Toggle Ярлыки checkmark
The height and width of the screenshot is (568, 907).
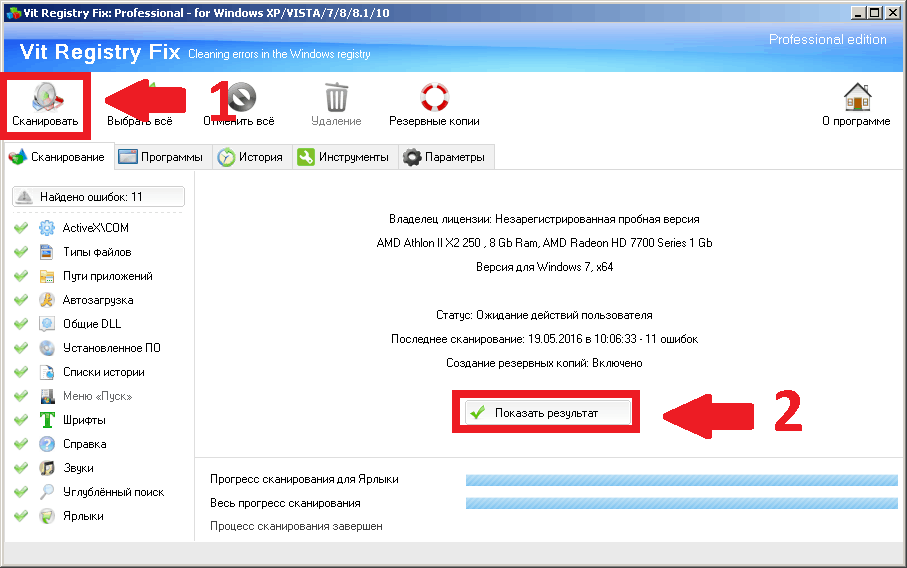[x=21, y=516]
